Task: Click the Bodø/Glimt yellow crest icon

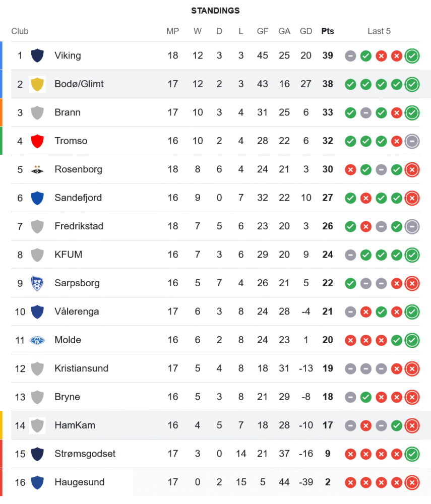Action: click(37, 84)
